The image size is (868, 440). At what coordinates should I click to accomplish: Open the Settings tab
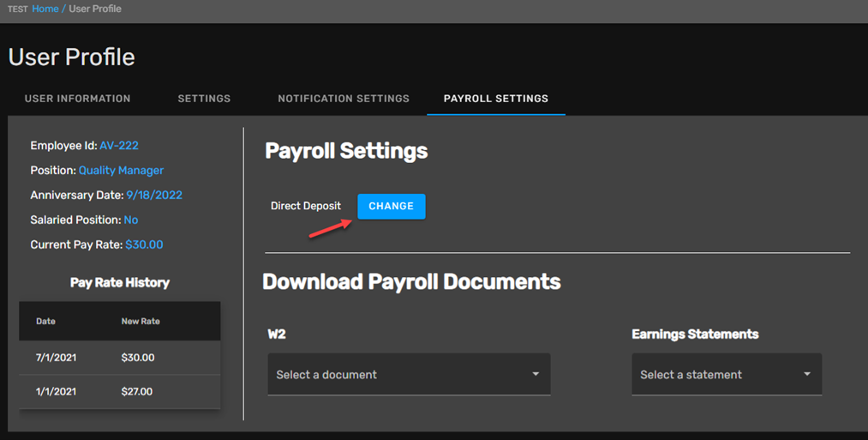pyautogui.click(x=204, y=99)
